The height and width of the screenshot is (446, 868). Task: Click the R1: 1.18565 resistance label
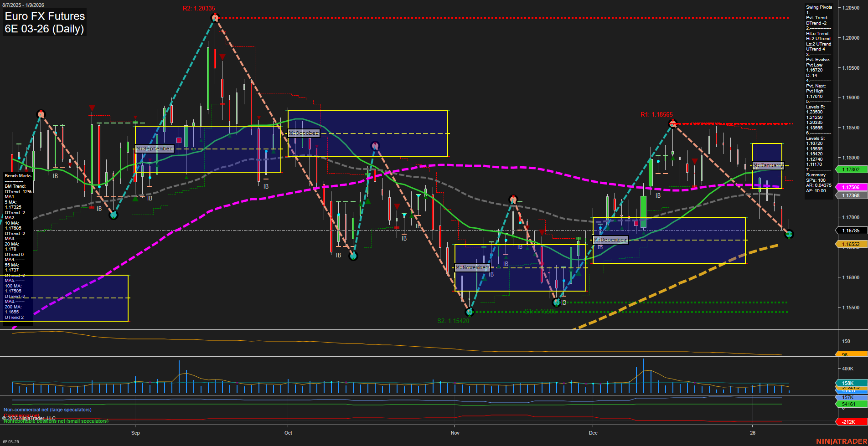656,114
